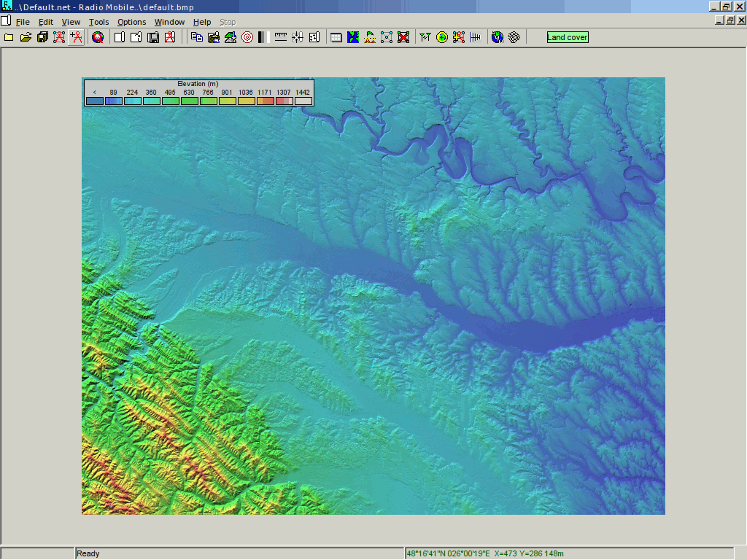Image resolution: width=747 pixels, height=560 pixels.
Task: Click the table grid window icon
Action: coord(336,37)
